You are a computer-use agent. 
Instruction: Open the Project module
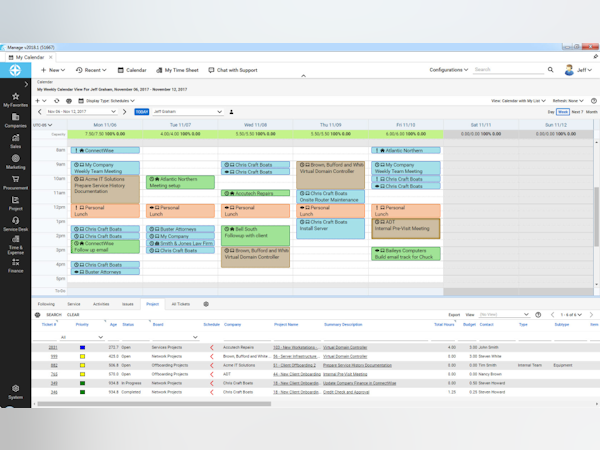click(15, 203)
